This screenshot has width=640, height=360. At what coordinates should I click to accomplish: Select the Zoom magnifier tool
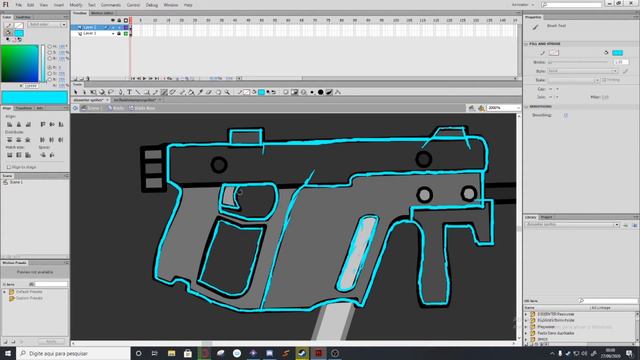(x=227, y=92)
